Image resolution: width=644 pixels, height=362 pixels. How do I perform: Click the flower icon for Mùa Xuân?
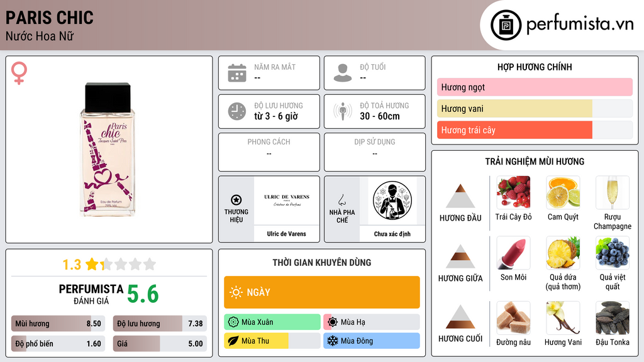pos(233,322)
